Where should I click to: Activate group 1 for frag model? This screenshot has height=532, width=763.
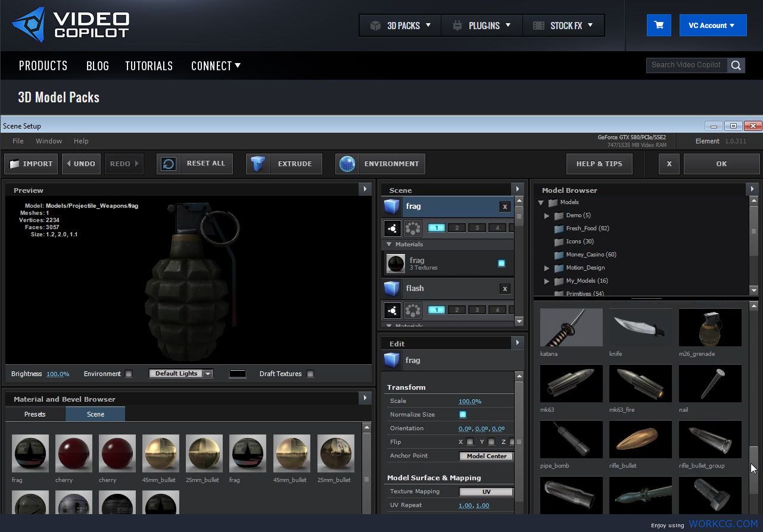pos(437,228)
